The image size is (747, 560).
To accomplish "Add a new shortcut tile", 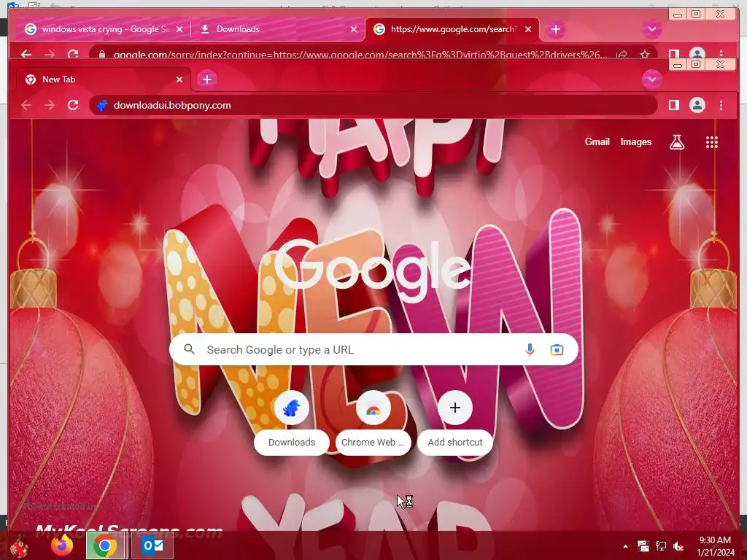I will click(455, 422).
